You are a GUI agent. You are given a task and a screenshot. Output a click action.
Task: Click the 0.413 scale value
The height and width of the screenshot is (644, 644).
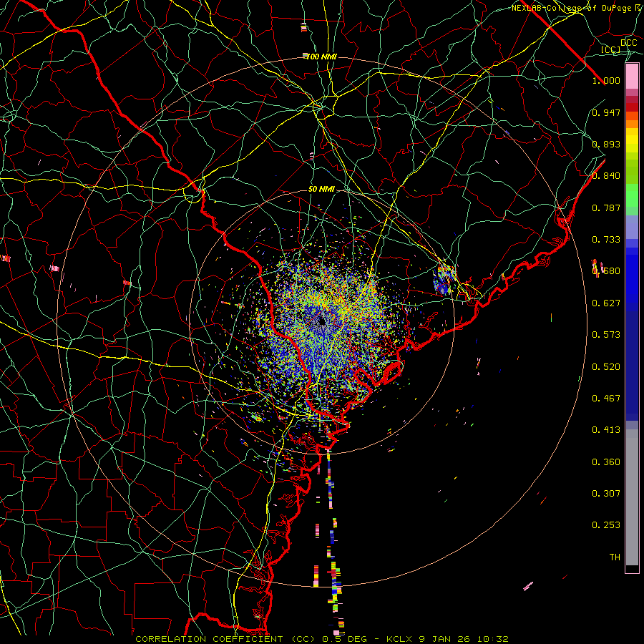pyautogui.click(x=606, y=430)
